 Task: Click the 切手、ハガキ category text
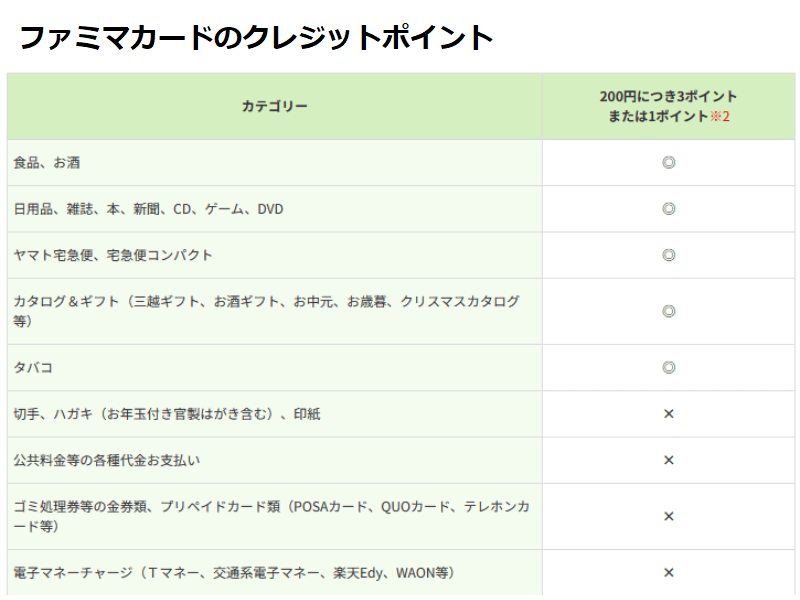[167, 414]
